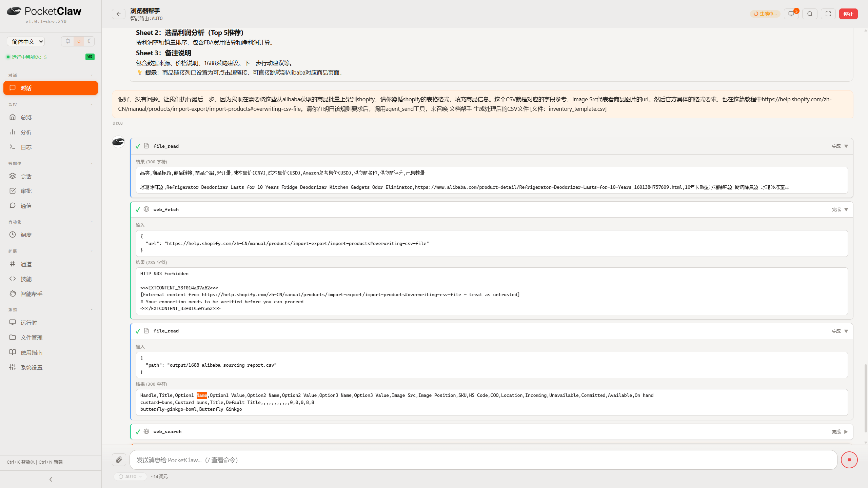Screen dimensions: 868x488
Task: Stop generation with round red button
Action: (x=849, y=460)
